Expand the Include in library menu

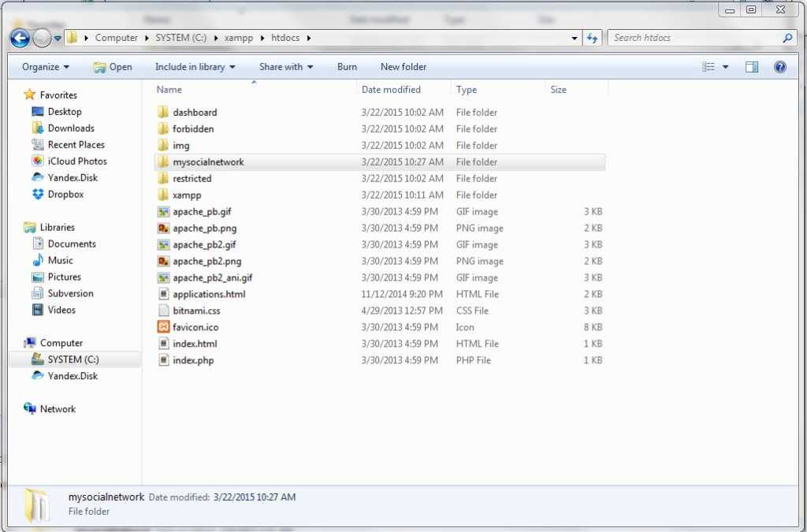192,67
